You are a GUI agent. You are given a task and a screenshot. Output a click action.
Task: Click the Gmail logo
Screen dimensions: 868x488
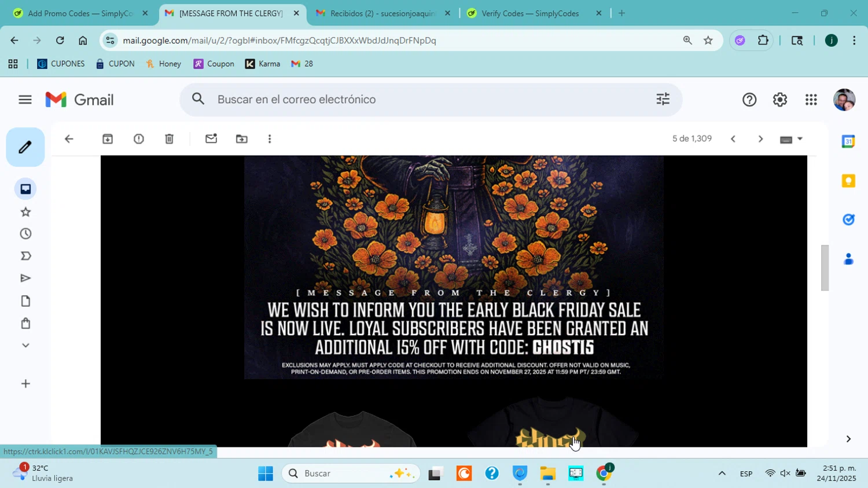[x=80, y=100]
